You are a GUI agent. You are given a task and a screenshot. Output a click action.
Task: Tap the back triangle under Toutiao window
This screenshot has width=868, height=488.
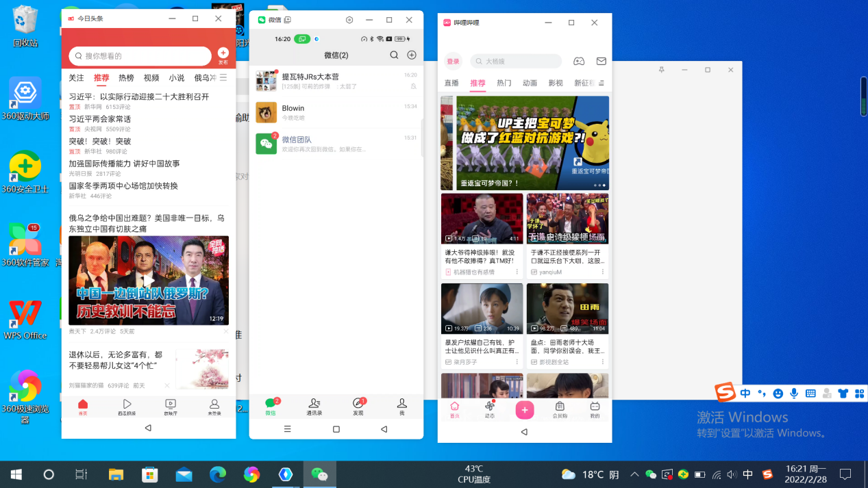(148, 428)
